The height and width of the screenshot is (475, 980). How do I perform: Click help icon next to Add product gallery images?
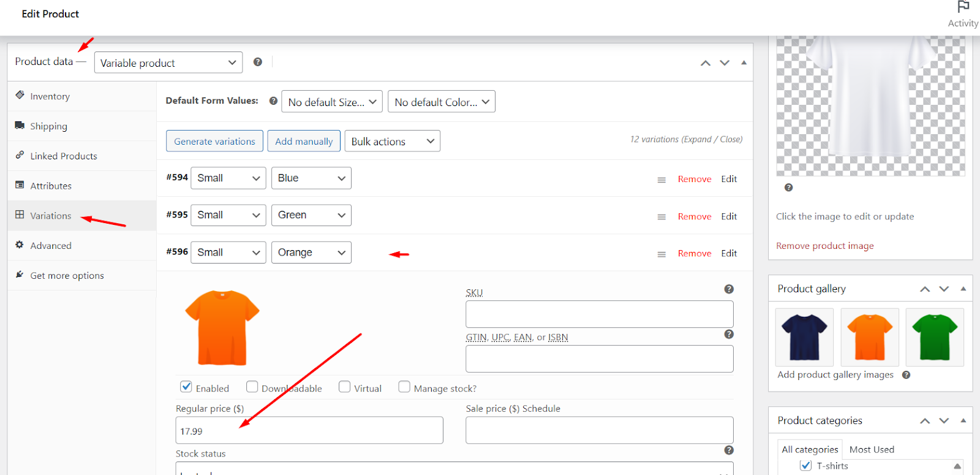click(907, 375)
